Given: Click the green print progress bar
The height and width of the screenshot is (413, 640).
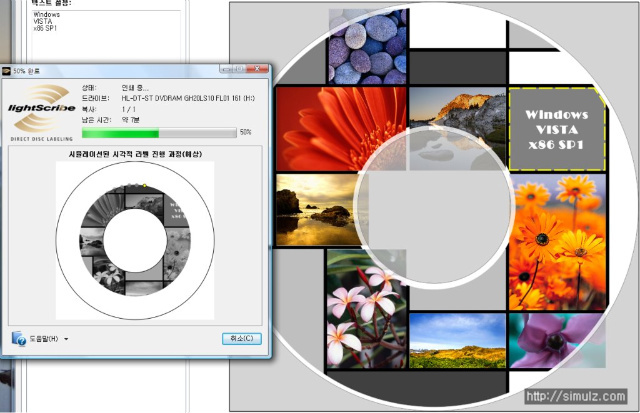Looking at the screenshot, I should point(159,133).
